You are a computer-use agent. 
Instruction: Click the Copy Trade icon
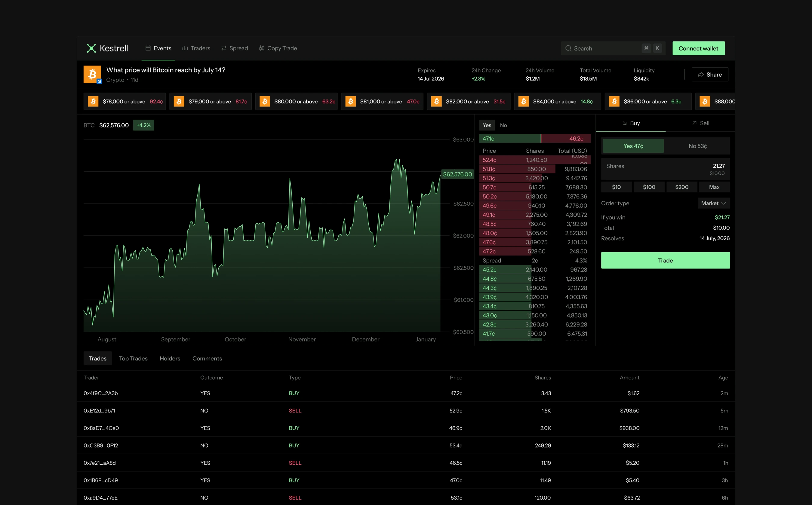click(262, 48)
